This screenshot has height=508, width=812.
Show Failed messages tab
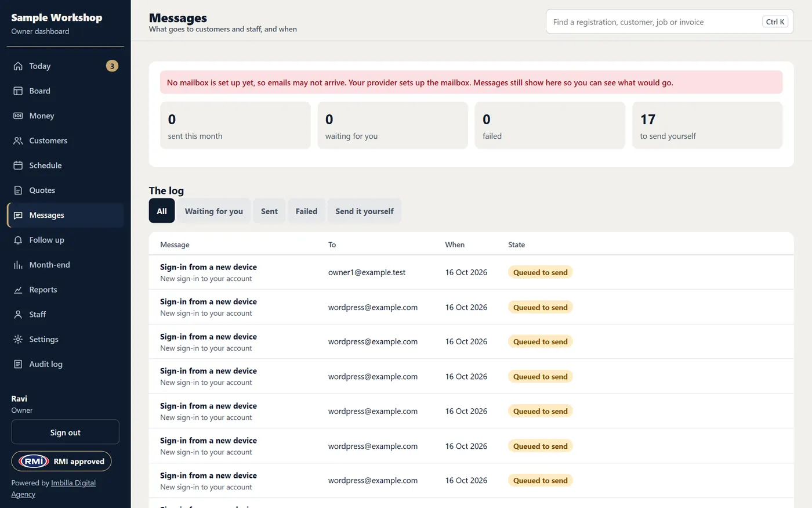tap(306, 211)
